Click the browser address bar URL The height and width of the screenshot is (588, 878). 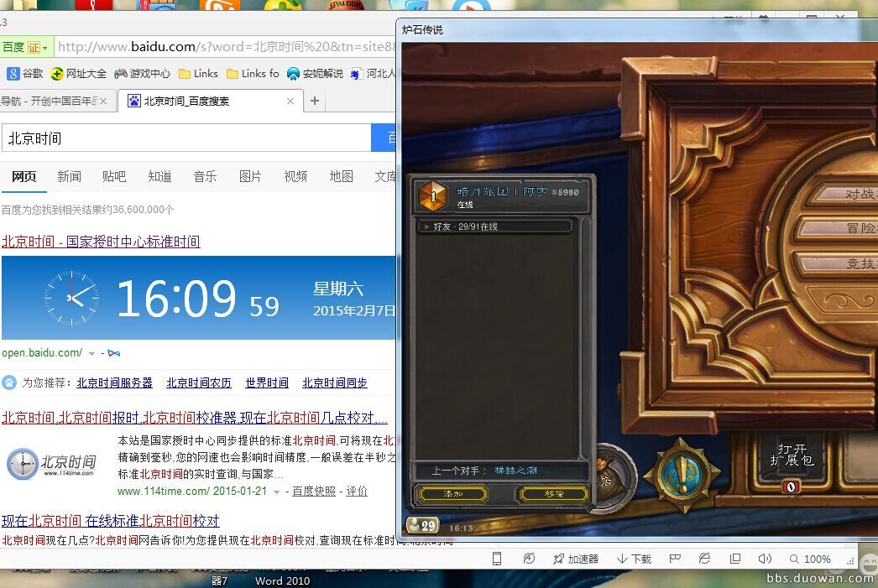point(226,47)
